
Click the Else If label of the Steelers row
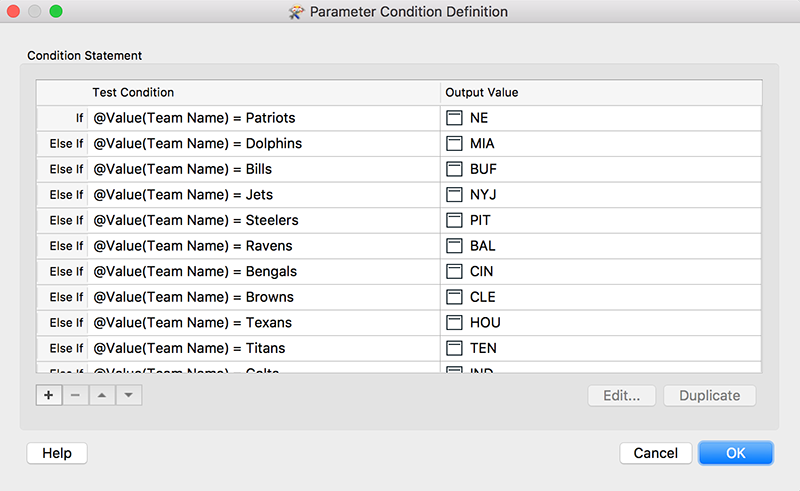tap(66, 220)
